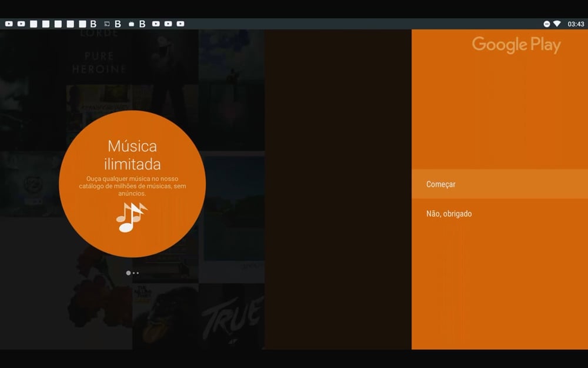Image resolution: width=588 pixels, height=368 pixels.
Task: Choose Não, obrigado
Action: (499, 214)
